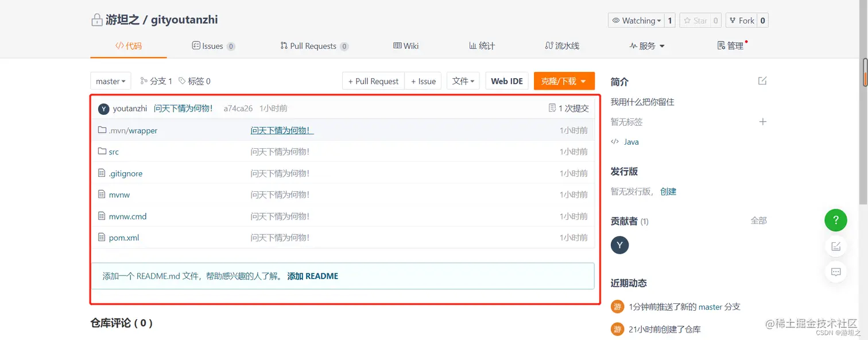Open the Wiki tab
The image size is (868, 340).
[x=406, y=46]
